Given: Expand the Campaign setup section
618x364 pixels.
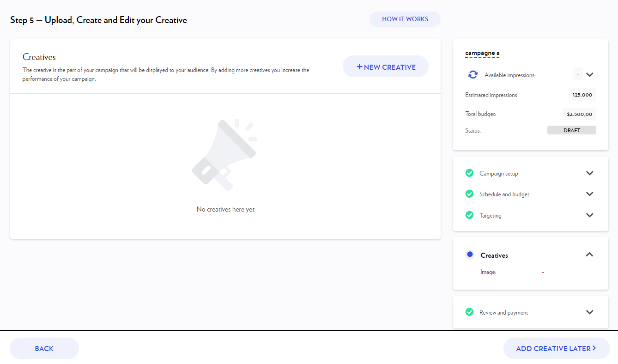Looking at the screenshot, I should point(590,173).
